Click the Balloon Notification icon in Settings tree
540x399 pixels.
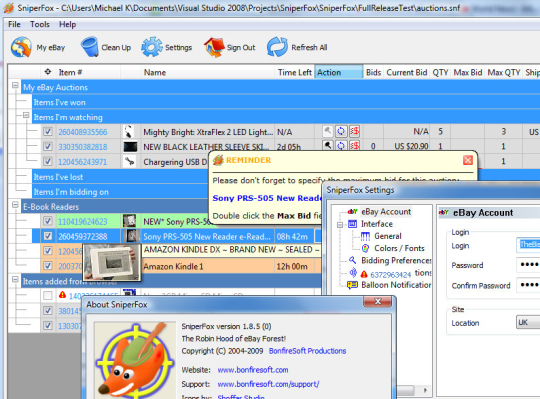[352, 285]
